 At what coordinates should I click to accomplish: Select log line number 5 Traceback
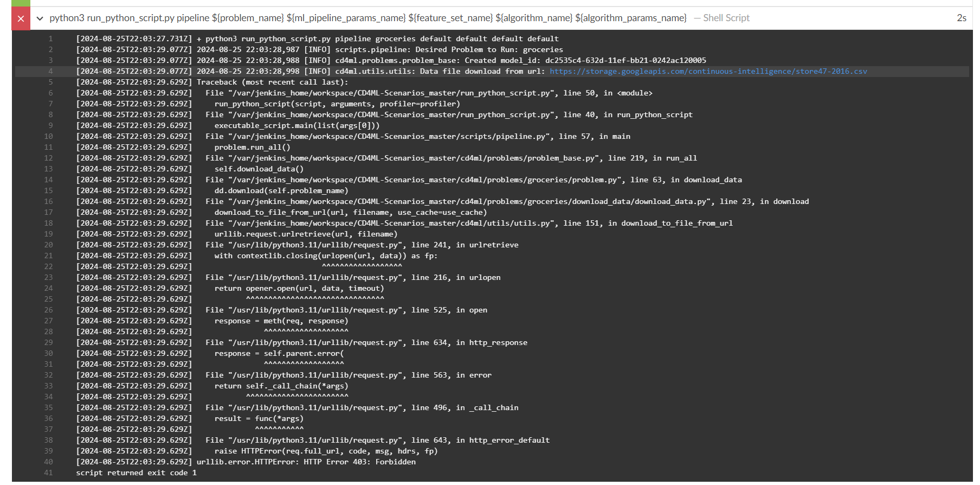click(x=50, y=82)
